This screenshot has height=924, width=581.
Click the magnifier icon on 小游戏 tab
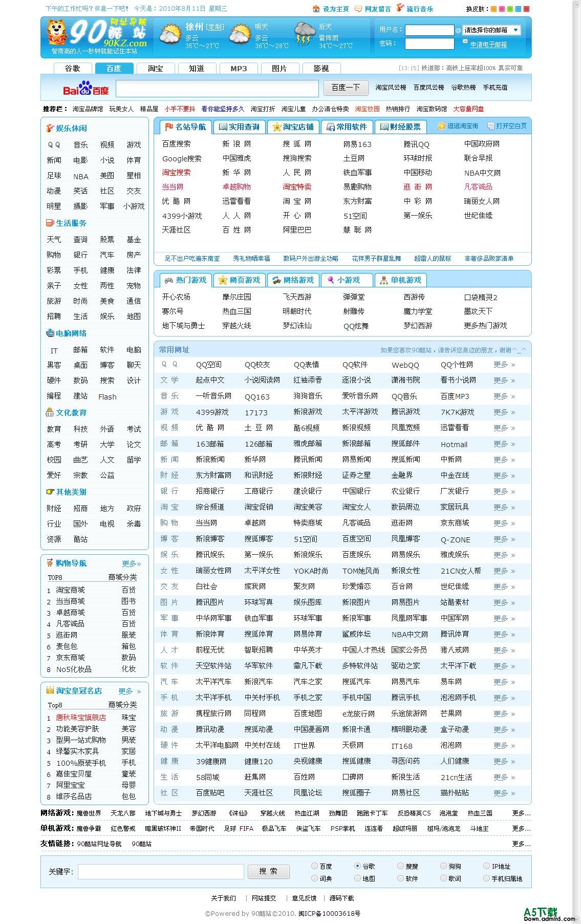coord(331,280)
